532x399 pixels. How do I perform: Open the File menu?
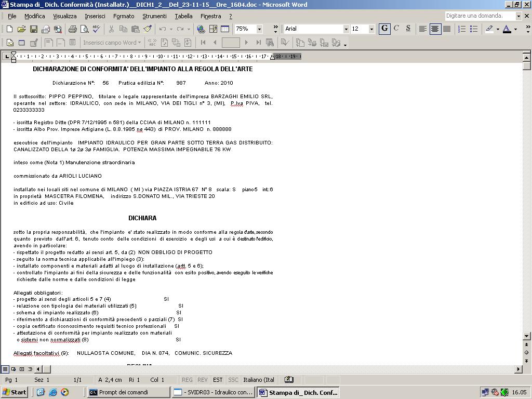click(12, 16)
